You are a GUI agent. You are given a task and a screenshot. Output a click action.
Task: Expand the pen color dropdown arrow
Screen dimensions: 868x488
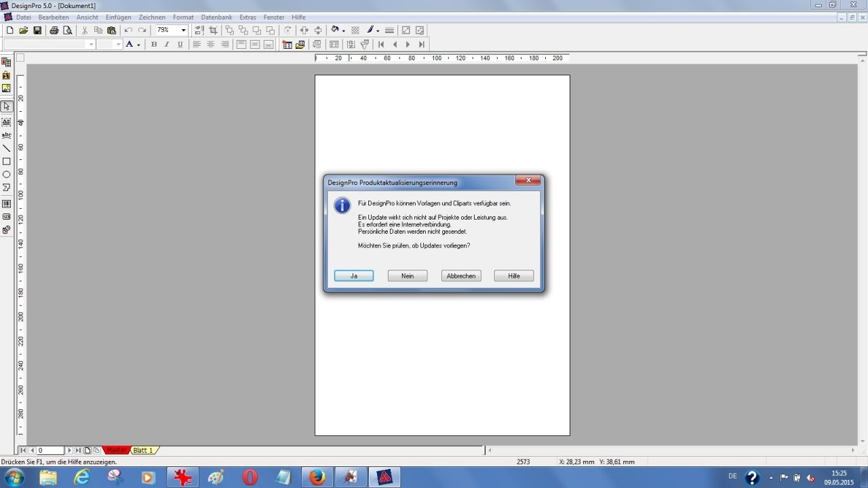[378, 30]
